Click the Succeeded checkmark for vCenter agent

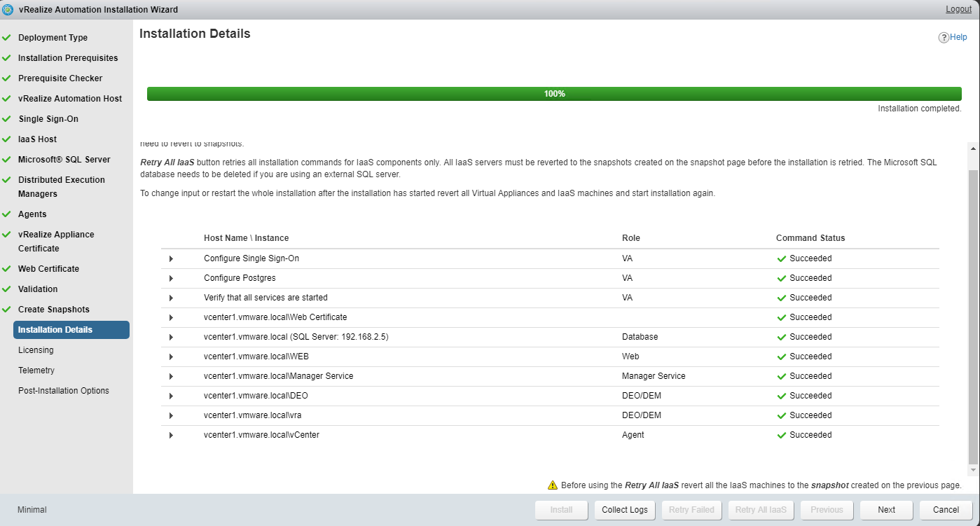[x=782, y=435]
